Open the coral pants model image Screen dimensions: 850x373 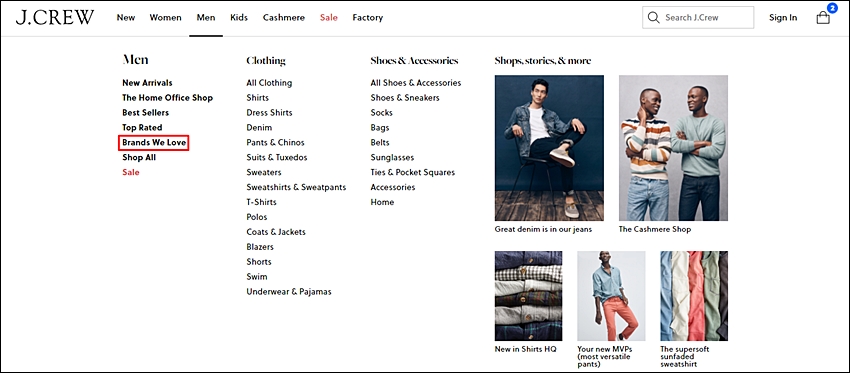(611, 295)
